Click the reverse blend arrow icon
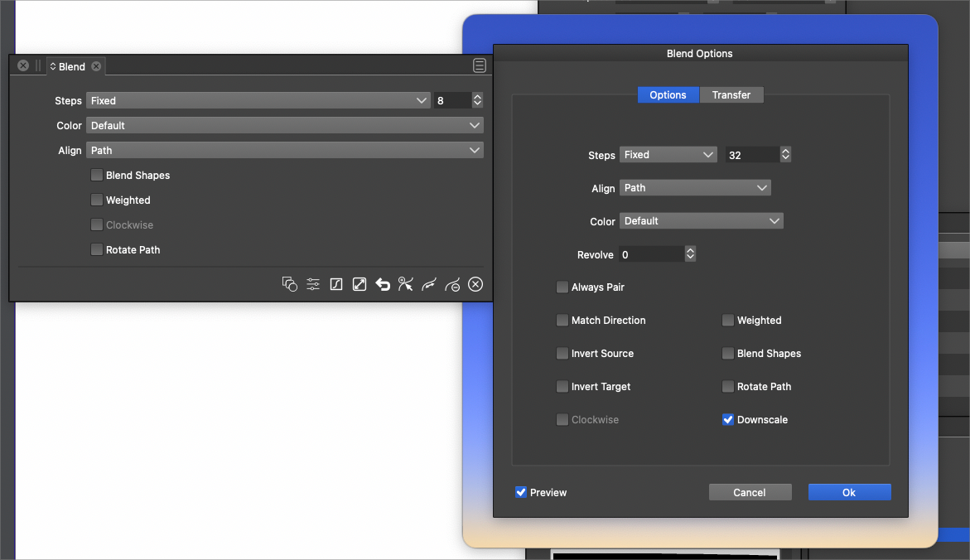The height and width of the screenshot is (560, 970). pos(383,284)
